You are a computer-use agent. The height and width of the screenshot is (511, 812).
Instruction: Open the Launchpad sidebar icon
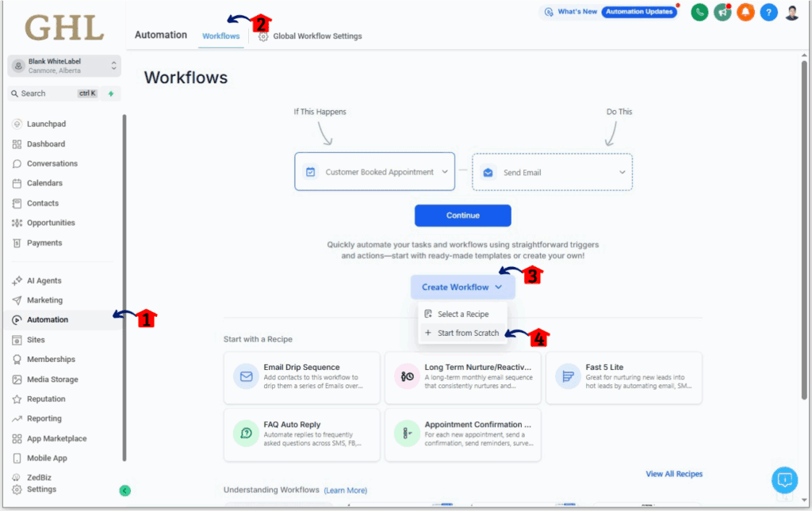(17, 124)
